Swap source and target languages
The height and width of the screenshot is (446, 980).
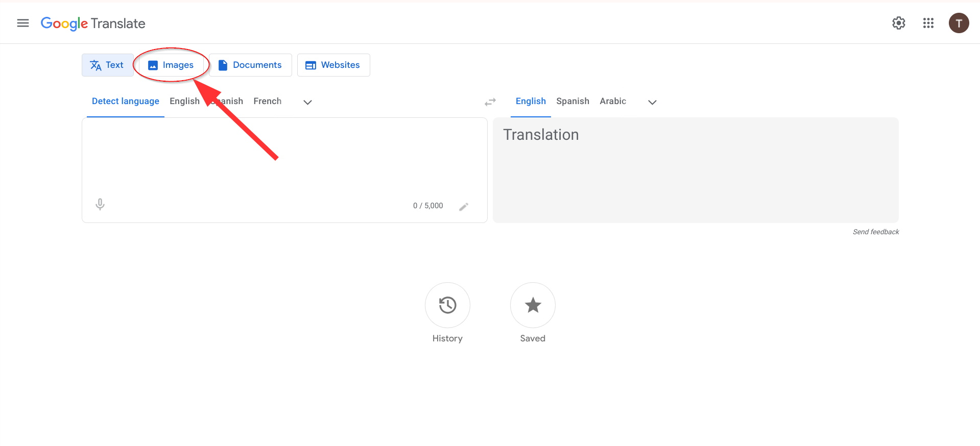(490, 102)
